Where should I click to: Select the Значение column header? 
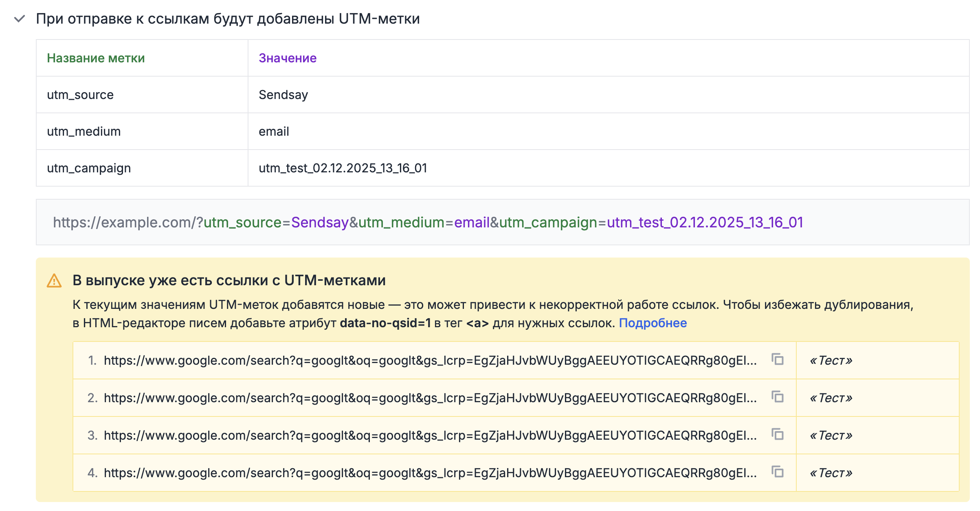tap(287, 58)
